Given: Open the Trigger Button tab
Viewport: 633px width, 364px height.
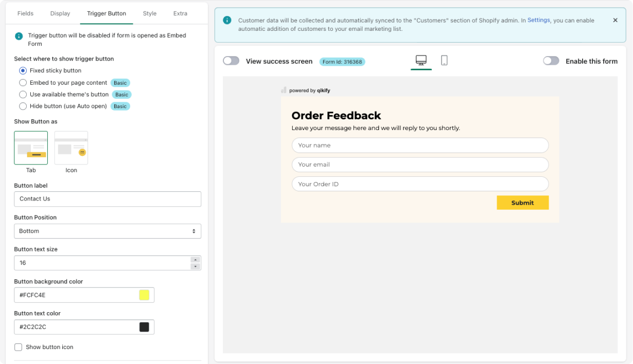Looking at the screenshot, I should (107, 13).
